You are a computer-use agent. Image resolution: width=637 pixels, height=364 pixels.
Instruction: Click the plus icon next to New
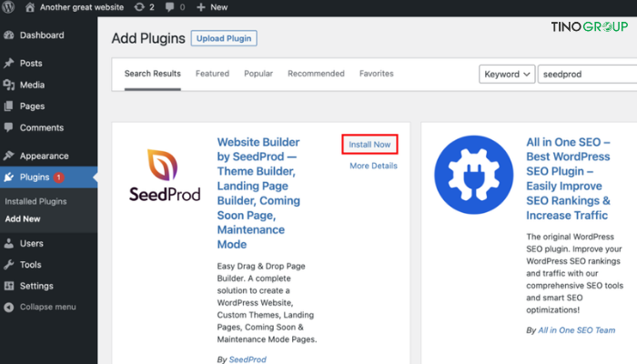(201, 7)
